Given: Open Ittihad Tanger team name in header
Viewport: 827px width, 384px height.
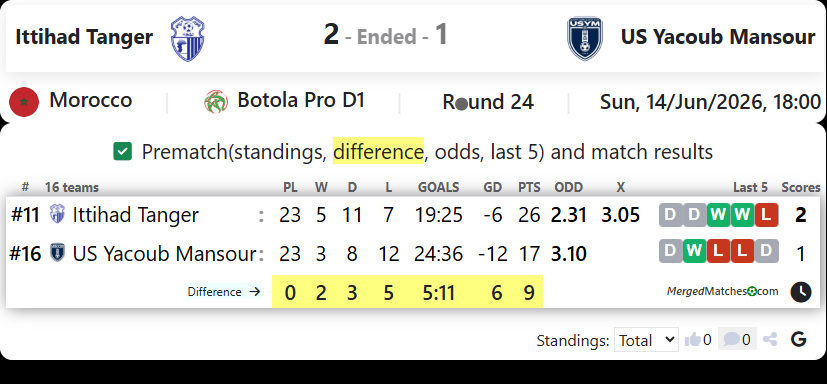Looking at the screenshot, I should pos(84,37).
